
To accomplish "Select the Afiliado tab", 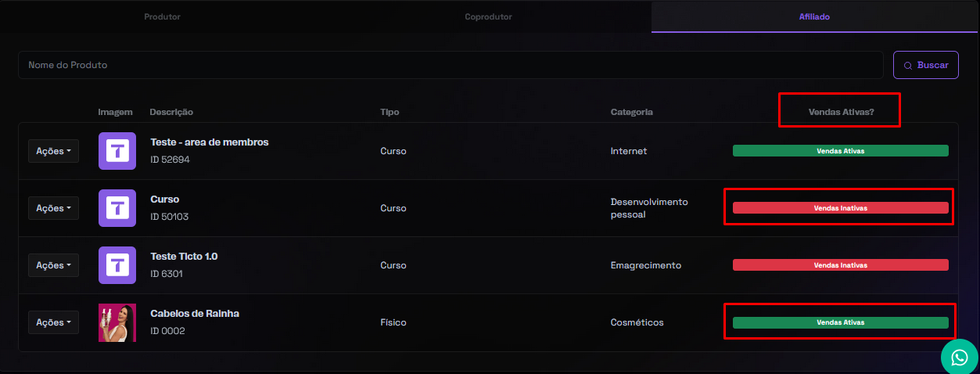I will tap(814, 16).
